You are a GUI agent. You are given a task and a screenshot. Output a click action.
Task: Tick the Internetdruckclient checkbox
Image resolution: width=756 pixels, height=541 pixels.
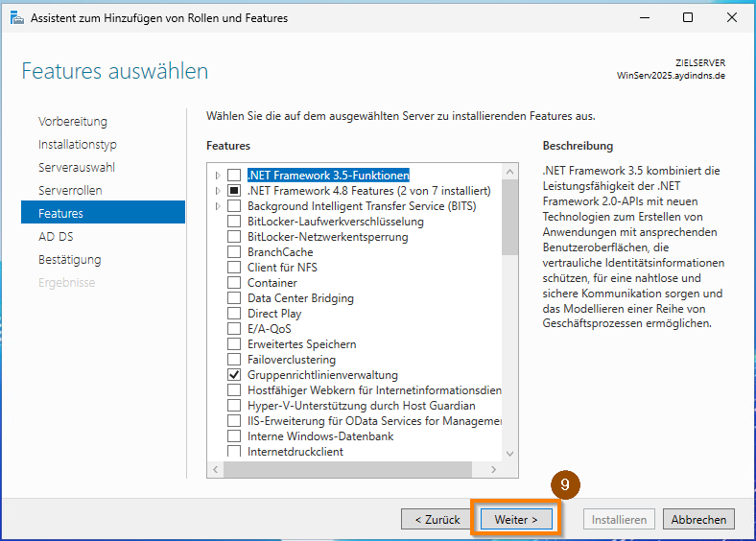pos(234,452)
